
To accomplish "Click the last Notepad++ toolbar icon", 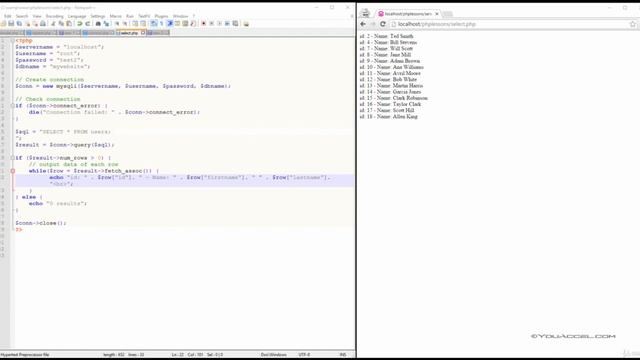I will click(x=246, y=24).
